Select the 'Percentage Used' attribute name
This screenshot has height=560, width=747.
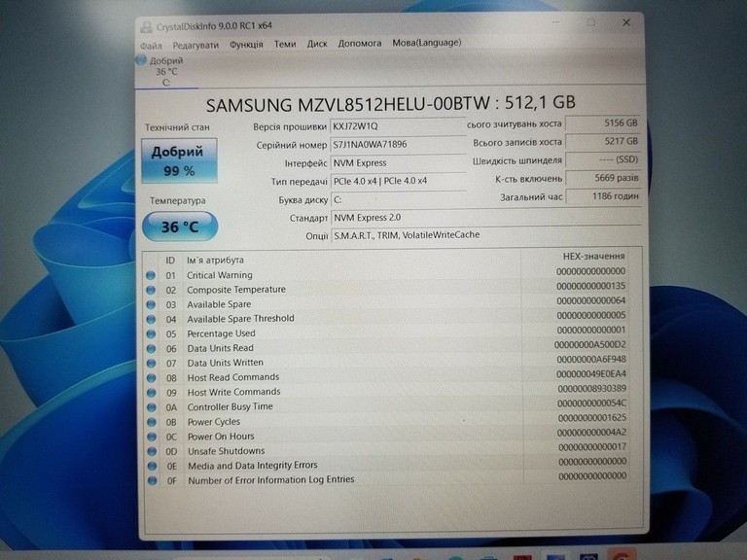click(x=221, y=333)
